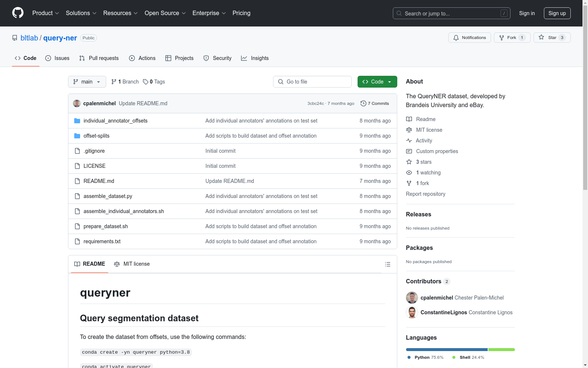
Task: Click the 1 fork link in About
Action: 422,183
